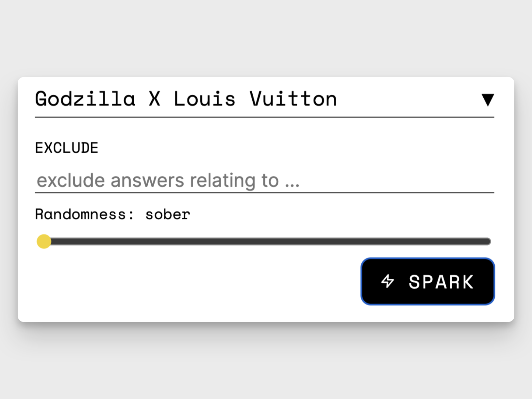Click the placeholder "exclude answers relating to ..."

pyautogui.click(x=168, y=180)
